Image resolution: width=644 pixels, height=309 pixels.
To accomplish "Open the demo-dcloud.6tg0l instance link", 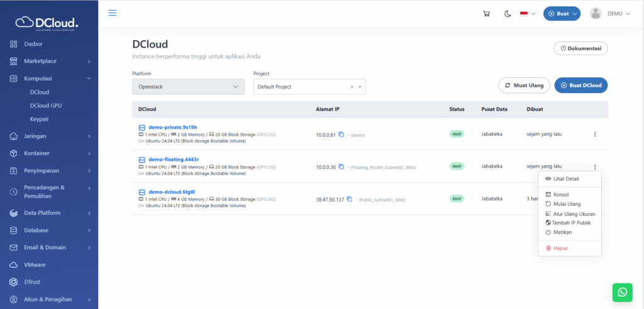I will (172, 192).
